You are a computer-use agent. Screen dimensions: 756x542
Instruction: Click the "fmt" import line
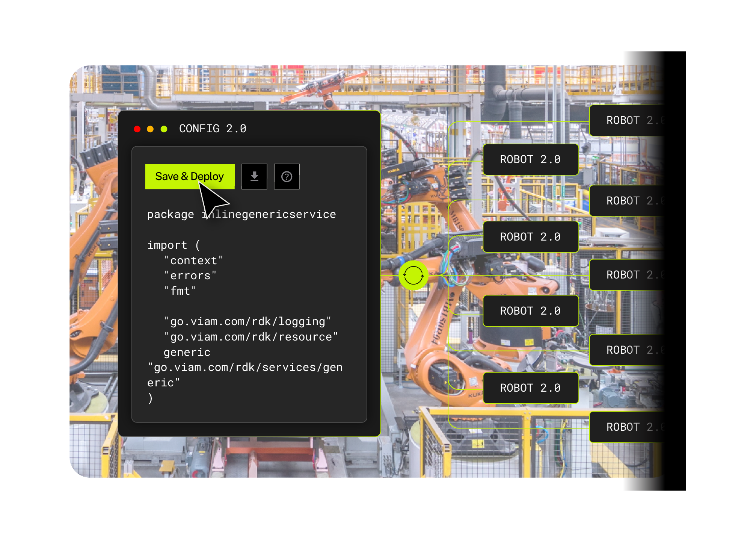(180, 291)
